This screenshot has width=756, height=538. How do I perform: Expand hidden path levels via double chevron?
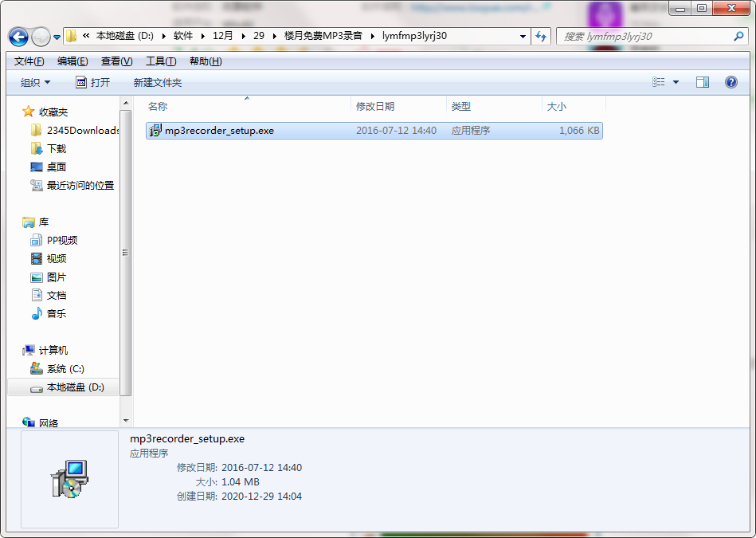86,36
